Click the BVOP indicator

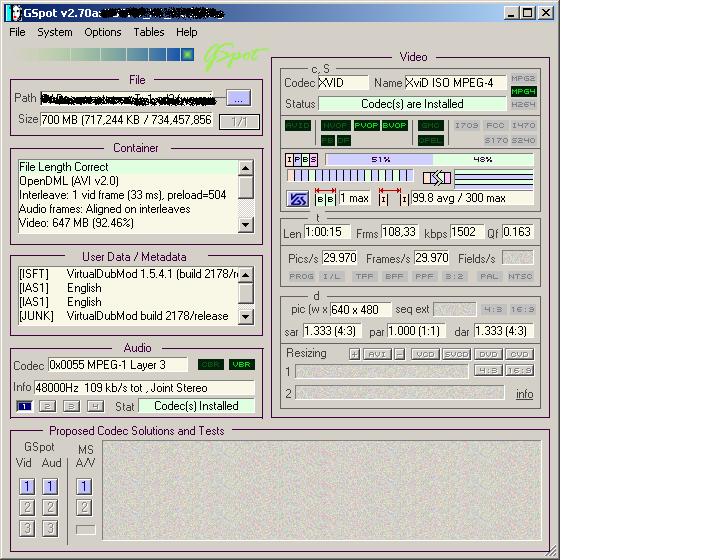point(394,125)
